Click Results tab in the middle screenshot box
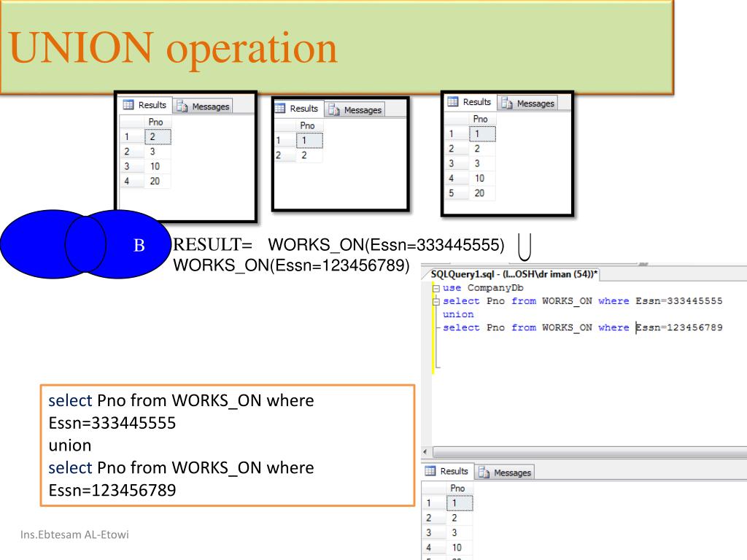 click(x=297, y=108)
